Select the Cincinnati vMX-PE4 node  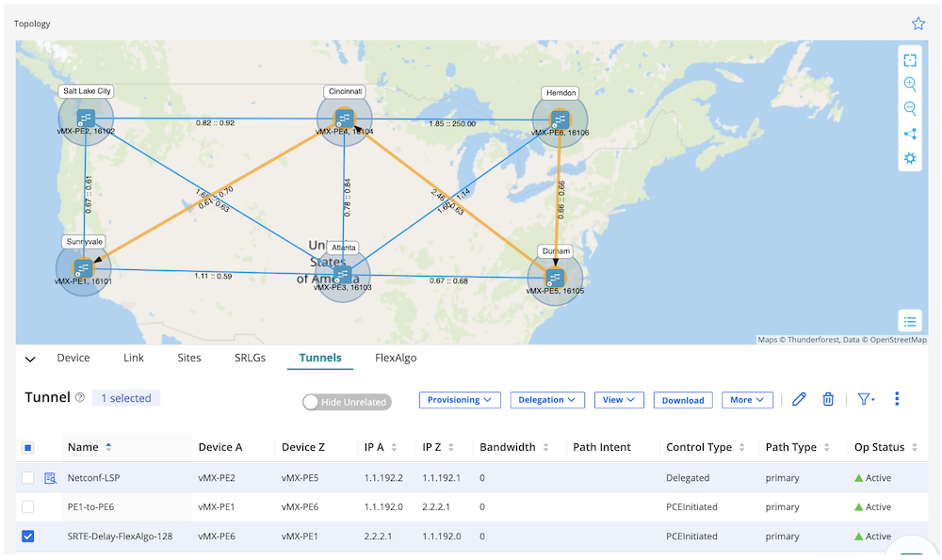[x=343, y=119]
